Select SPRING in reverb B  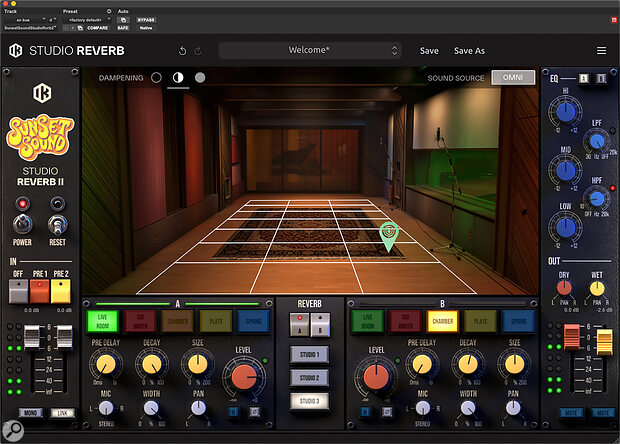518,321
